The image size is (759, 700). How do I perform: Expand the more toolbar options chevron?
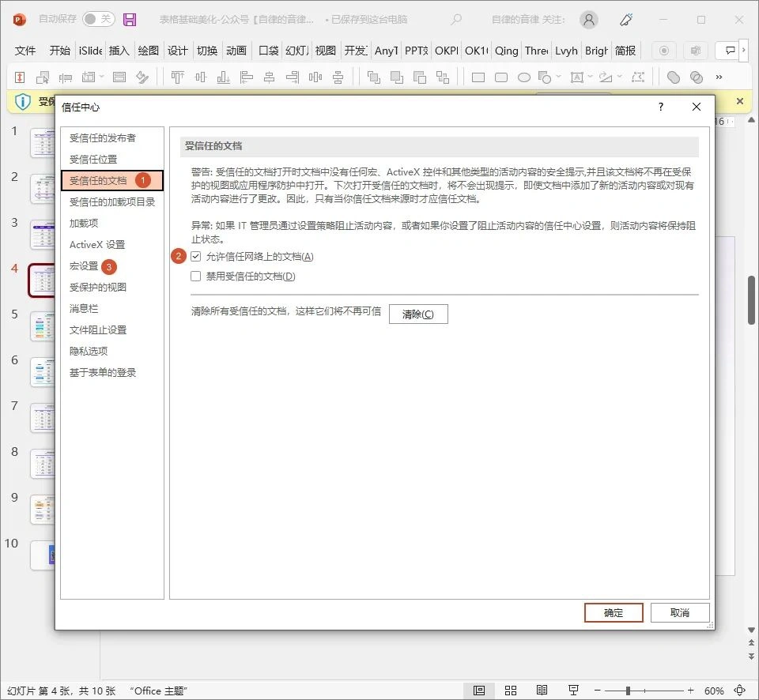coord(719,77)
